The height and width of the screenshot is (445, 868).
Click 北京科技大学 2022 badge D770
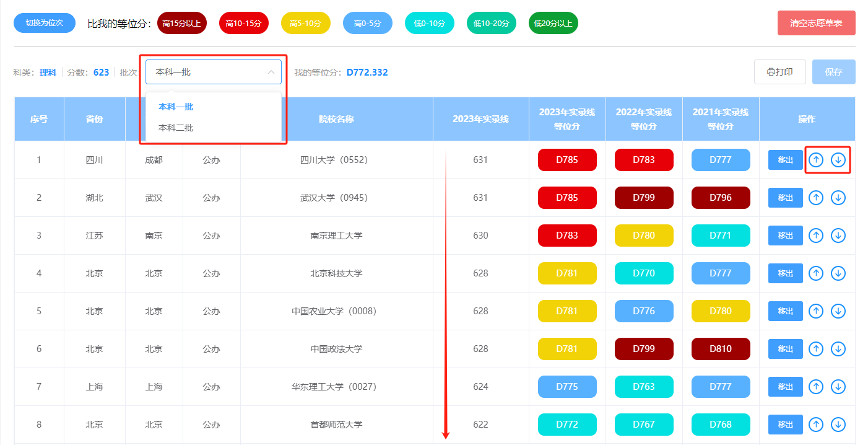(644, 273)
